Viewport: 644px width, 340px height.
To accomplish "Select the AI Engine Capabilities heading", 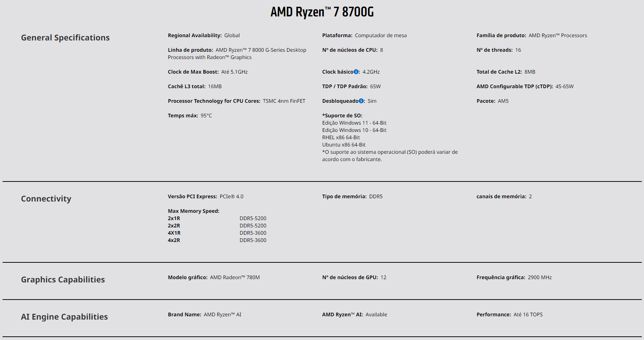I will 64,317.
